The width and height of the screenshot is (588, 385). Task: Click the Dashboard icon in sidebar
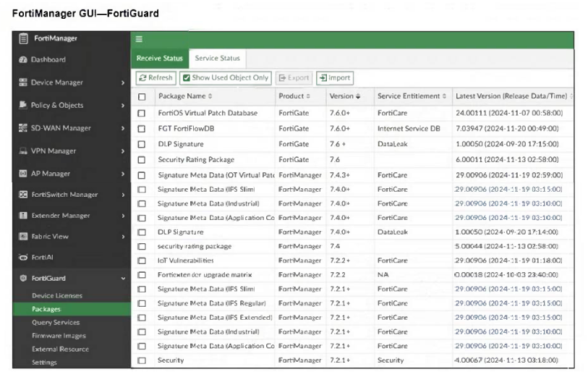coord(23,60)
